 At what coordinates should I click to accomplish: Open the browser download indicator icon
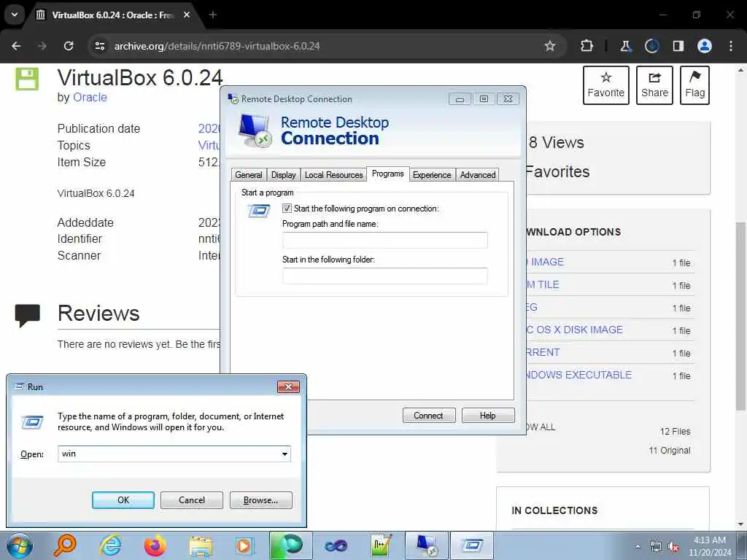click(x=651, y=46)
